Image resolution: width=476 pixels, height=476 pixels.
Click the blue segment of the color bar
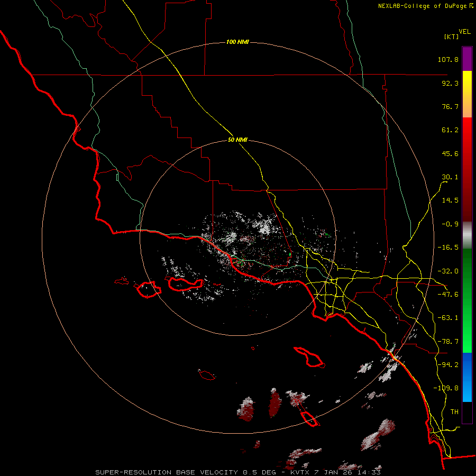[467, 377]
